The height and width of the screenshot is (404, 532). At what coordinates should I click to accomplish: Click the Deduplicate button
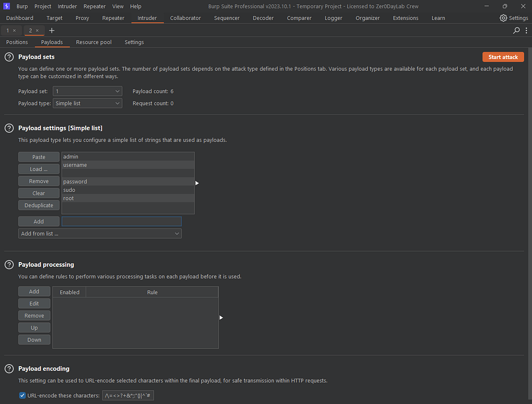pyautogui.click(x=38, y=205)
